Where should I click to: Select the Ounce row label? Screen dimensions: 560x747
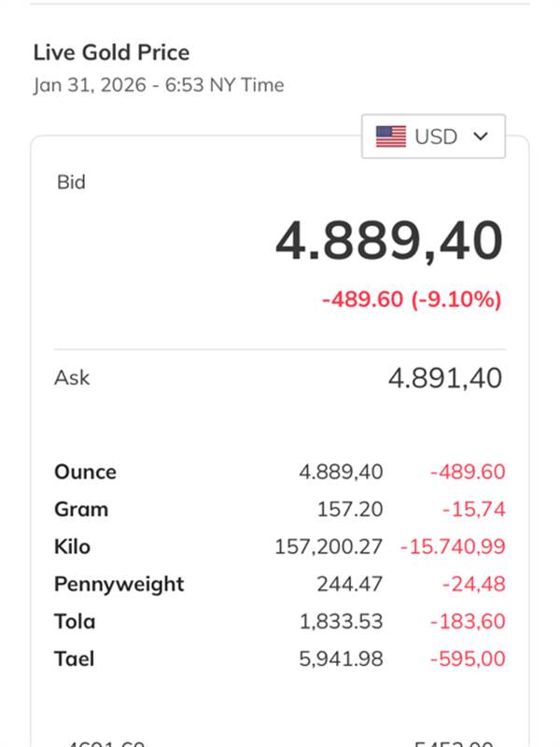click(x=85, y=472)
